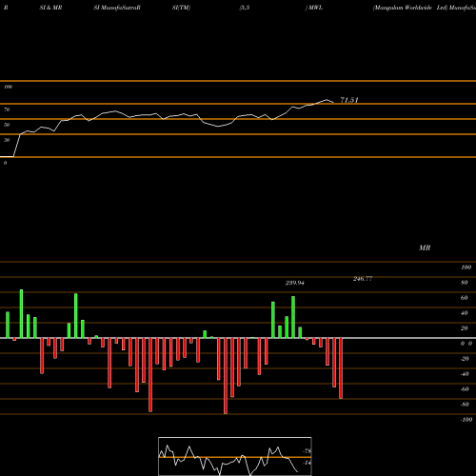Click the 'SI MunafaSutraR' header label
This screenshot has width=476, height=476.
117,8
